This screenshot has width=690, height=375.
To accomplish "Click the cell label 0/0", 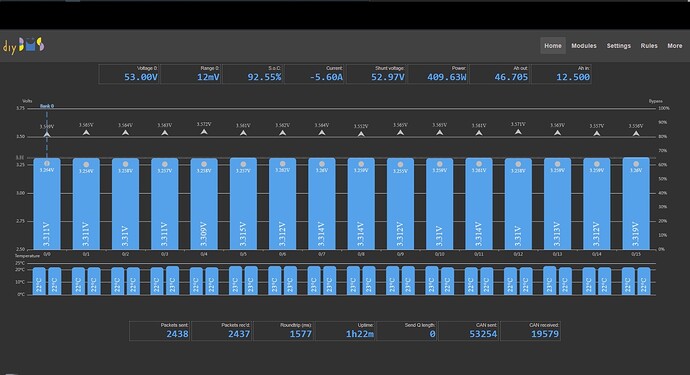I will 47,254.
